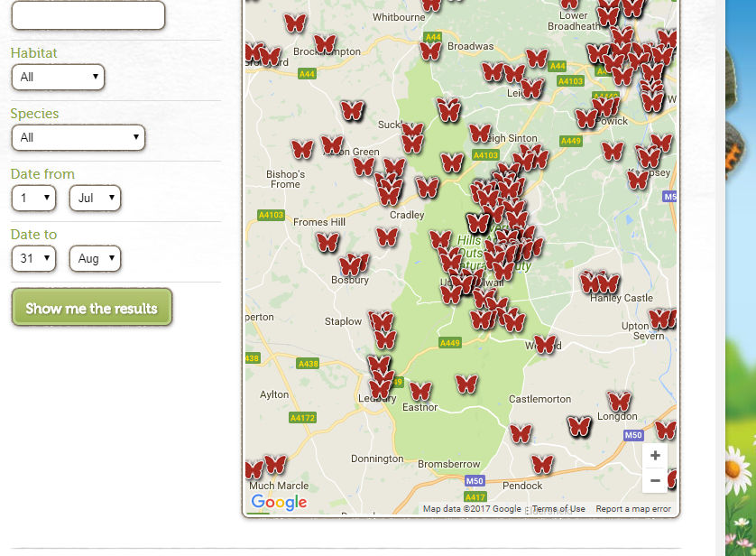Zoom in on the map
This screenshot has width=756, height=556.
pyautogui.click(x=655, y=456)
